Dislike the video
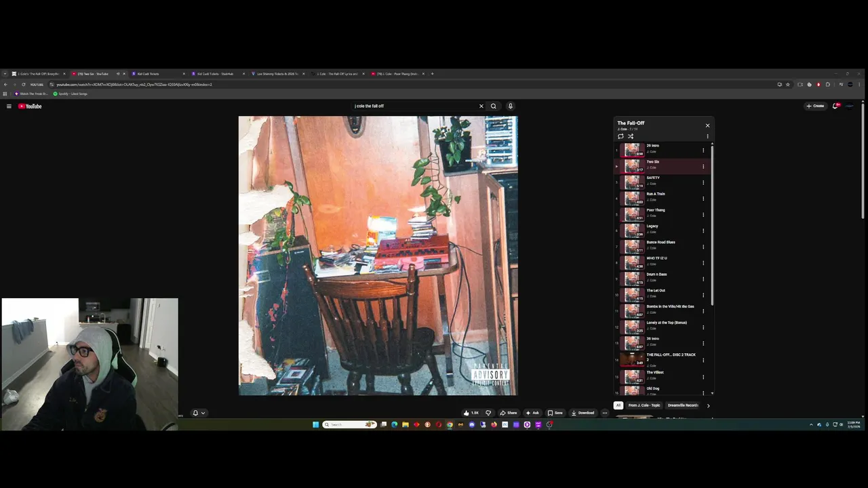This screenshot has width=868, height=488. (x=488, y=413)
